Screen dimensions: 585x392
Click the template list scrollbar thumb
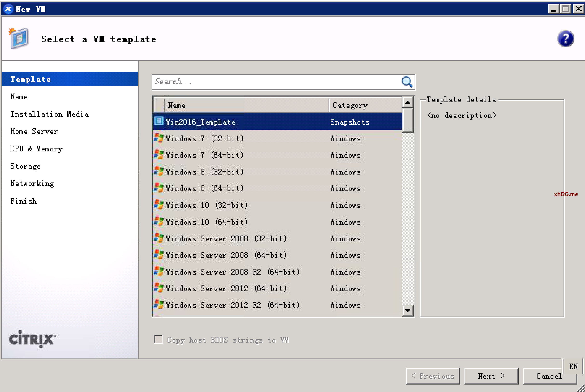(x=408, y=120)
